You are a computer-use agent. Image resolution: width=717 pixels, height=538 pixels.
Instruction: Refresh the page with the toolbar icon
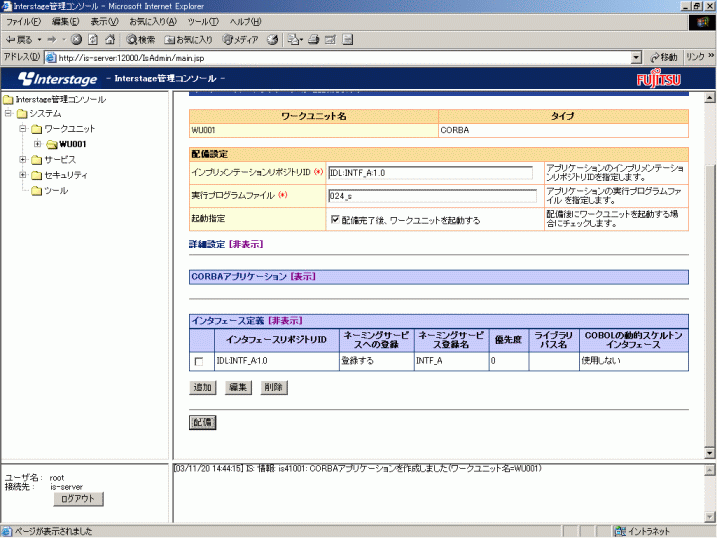coord(93,40)
